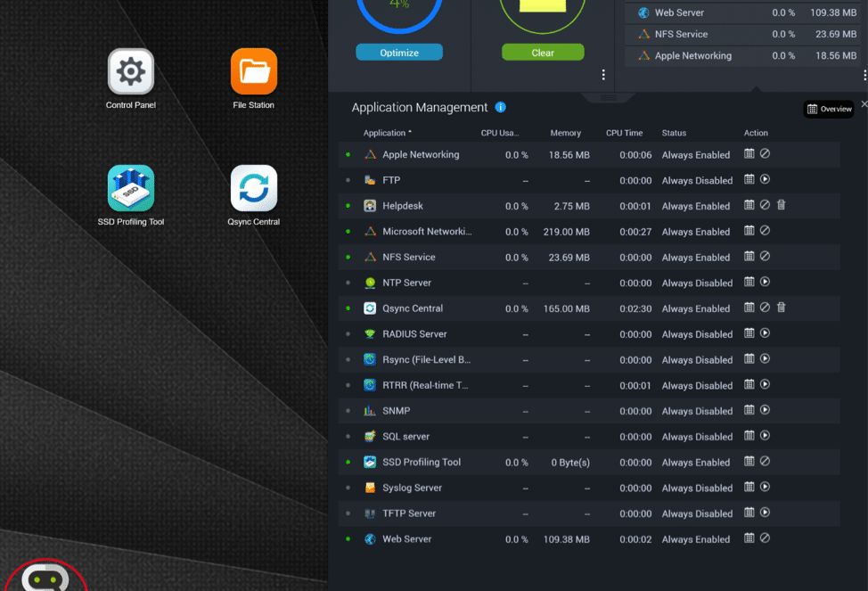
Task: Click the info icon beside Application Management
Action: [501, 107]
